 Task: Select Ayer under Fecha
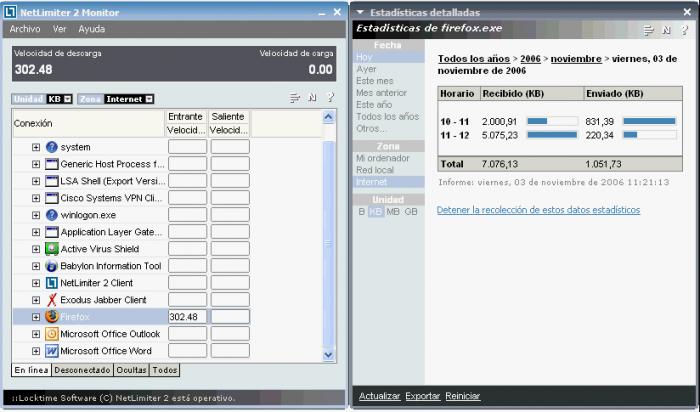click(x=367, y=69)
